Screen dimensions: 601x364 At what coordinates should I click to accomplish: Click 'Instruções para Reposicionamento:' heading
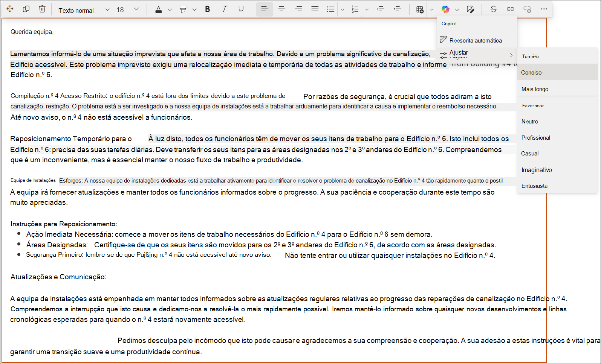click(64, 224)
